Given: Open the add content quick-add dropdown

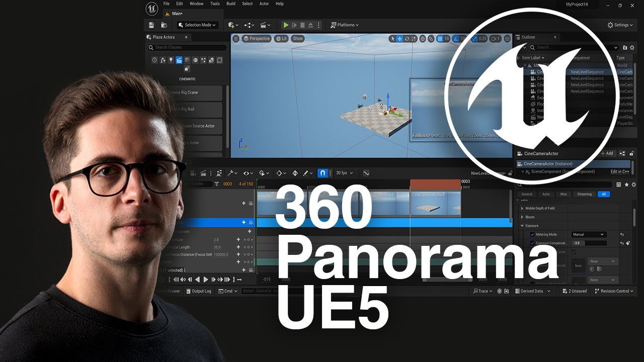Looking at the screenshot, I should coord(233,25).
